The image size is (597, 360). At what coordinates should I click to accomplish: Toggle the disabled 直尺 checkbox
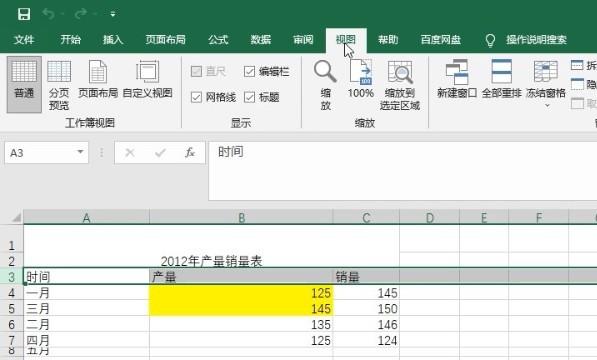(196, 71)
